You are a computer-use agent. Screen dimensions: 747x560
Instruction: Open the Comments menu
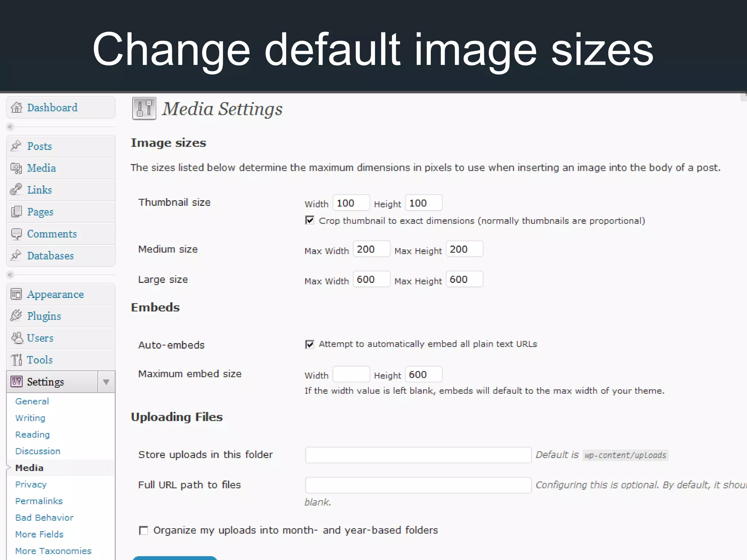point(61,234)
